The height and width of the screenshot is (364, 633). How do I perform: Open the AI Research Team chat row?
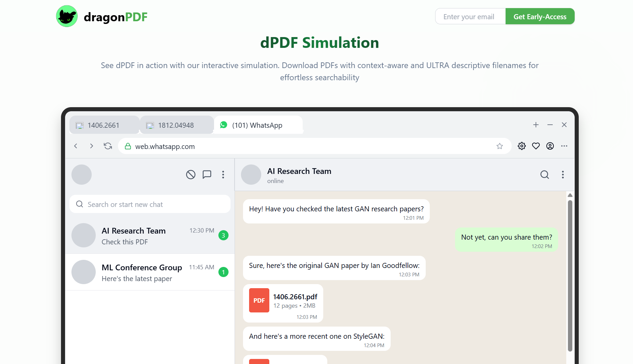click(x=150, y=235)
